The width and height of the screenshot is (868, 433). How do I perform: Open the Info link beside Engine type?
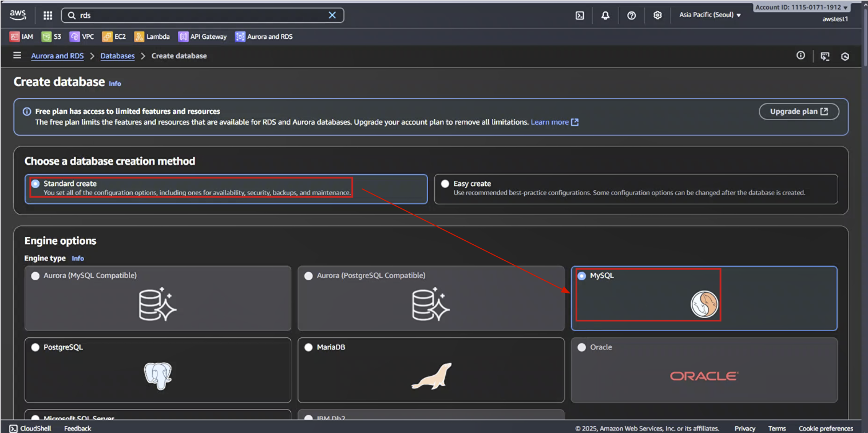click(x=78, y=259)
